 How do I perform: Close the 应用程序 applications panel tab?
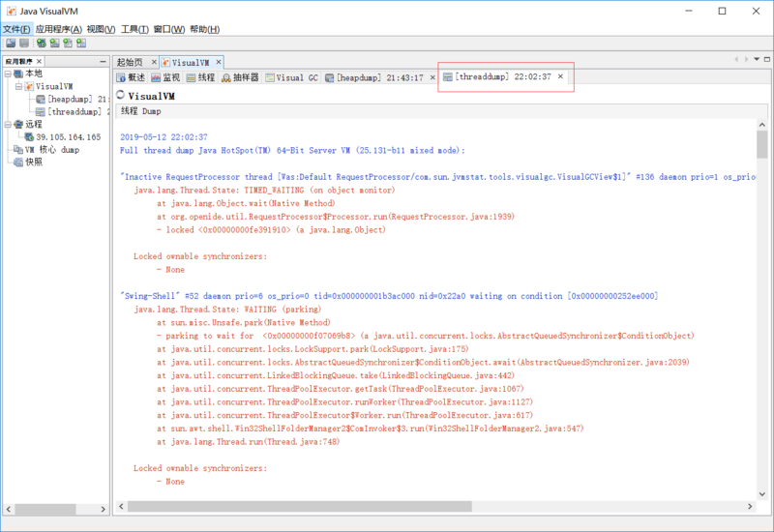(x=39, y=61)
